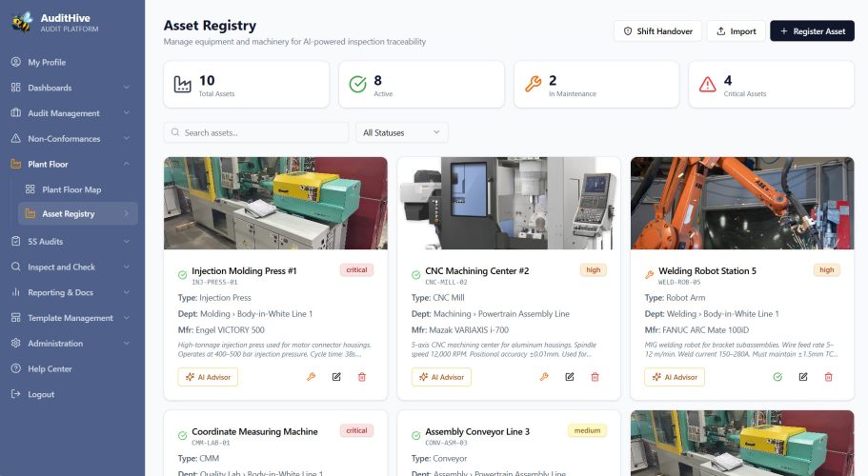Edit Injection Molding Press #1
This screenshot has width=868, height=476.
336,377
